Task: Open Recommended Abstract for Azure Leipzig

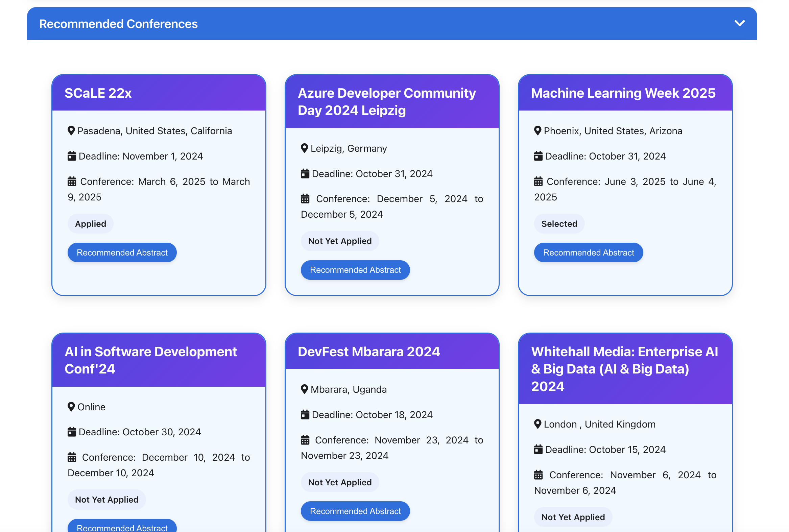Action: (x=355, y=270)
